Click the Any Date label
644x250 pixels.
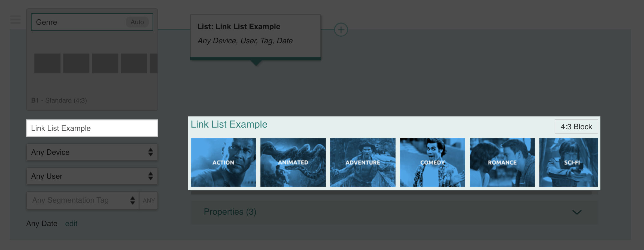(42, 224)
